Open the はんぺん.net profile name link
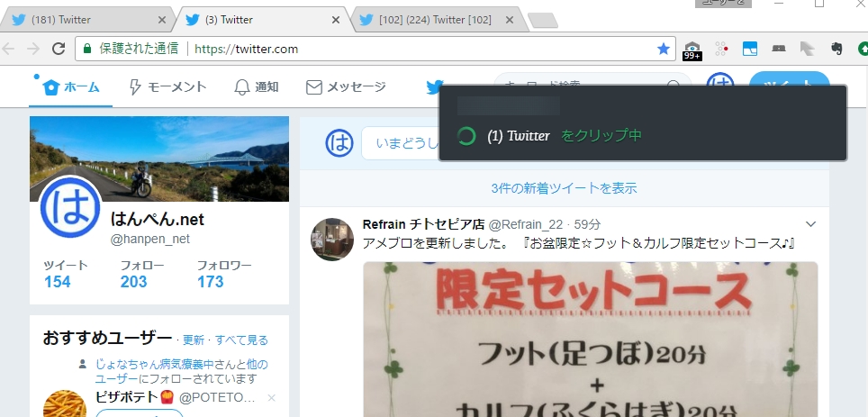 pyautogui.click(x=158, y=219)
